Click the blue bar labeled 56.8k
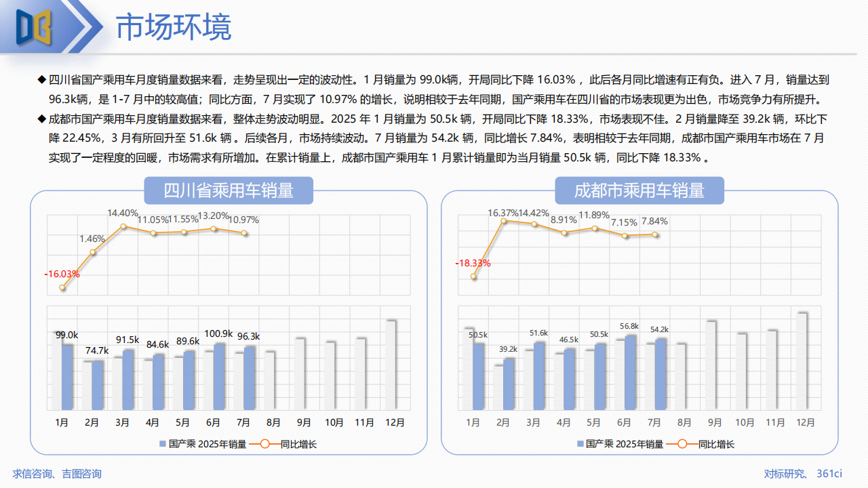The image size is (868, 488). 631,373
